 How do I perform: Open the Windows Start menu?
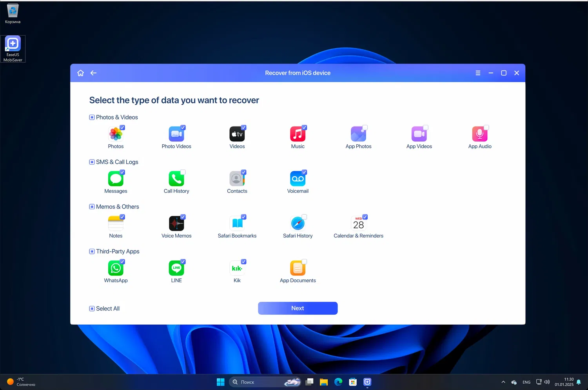coord(221,382)
